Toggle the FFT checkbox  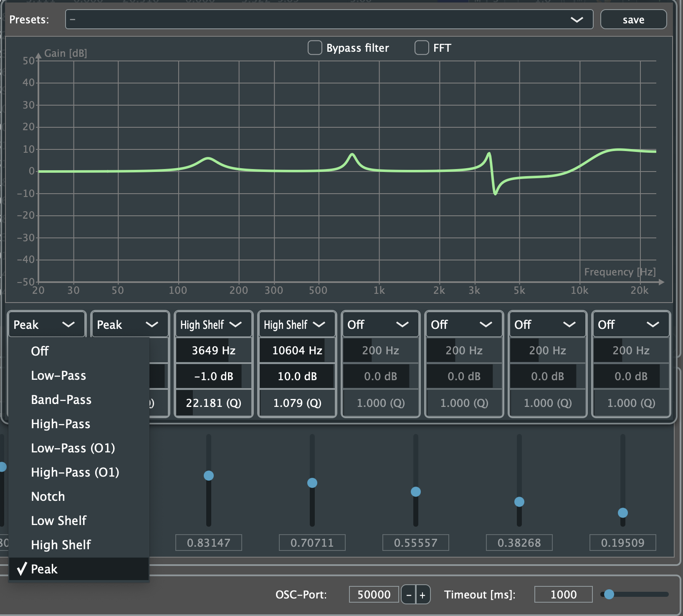pos(422,48)
